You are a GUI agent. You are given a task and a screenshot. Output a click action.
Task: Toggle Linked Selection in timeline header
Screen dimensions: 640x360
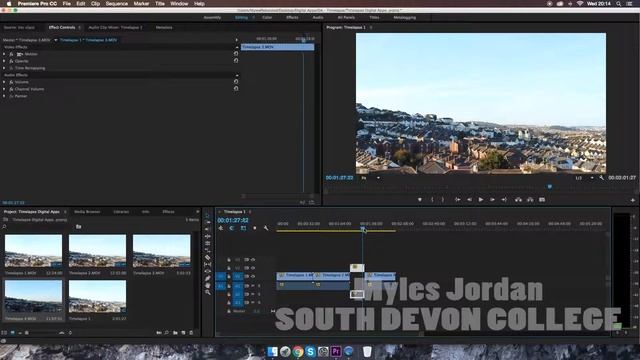click(x=243, y=228)
